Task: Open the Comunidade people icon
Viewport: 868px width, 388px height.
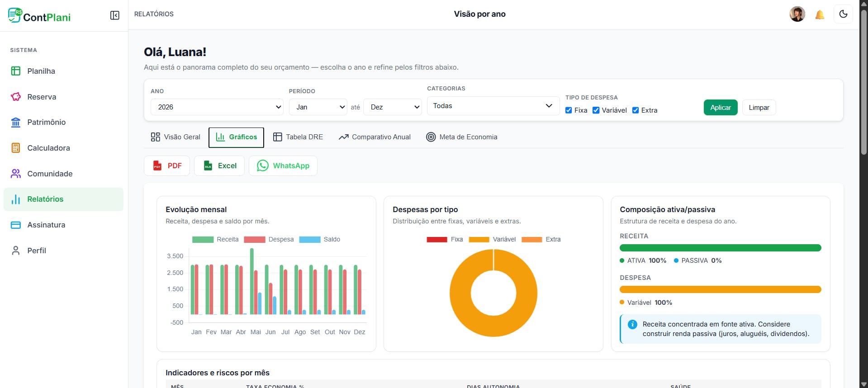Action: pos(16,174)
